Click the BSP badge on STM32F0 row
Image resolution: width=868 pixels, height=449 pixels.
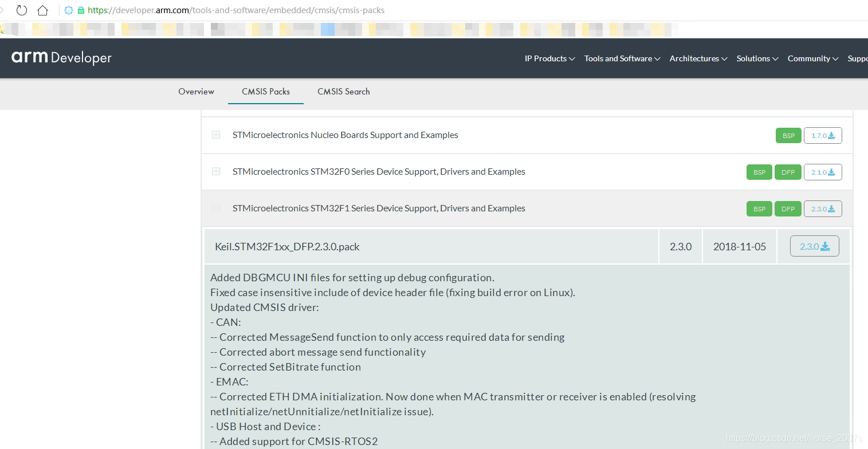(x=759, y=172)
